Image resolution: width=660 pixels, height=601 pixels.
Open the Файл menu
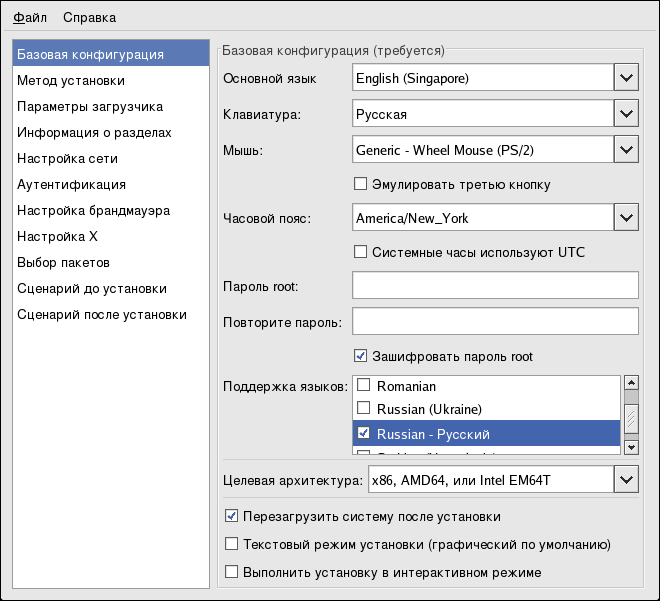(30, 17)
